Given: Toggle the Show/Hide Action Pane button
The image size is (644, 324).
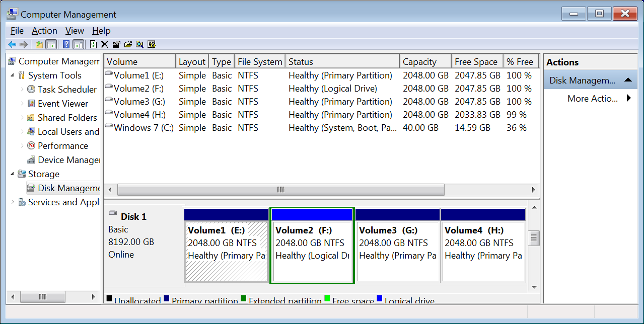Looking at the screenshot, I should coord(78,44).
